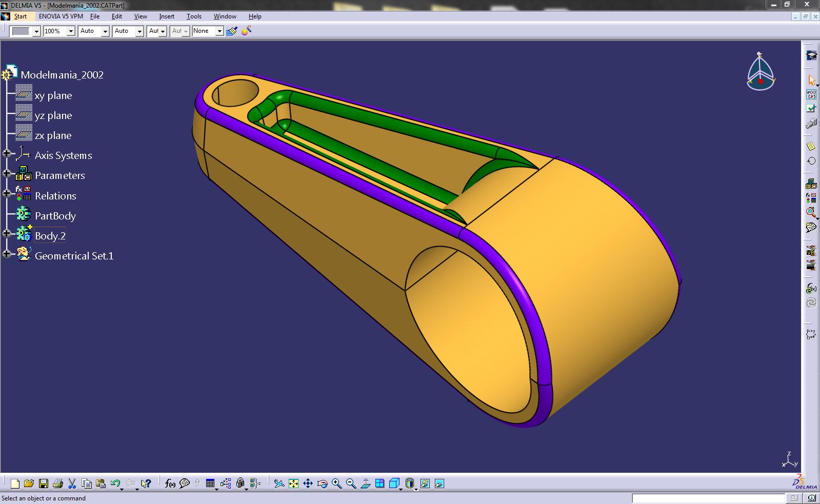This screenshot has height=504, width=820.
Task: Open the first Auto line thickness dropdown
Action: pos(105,31)
